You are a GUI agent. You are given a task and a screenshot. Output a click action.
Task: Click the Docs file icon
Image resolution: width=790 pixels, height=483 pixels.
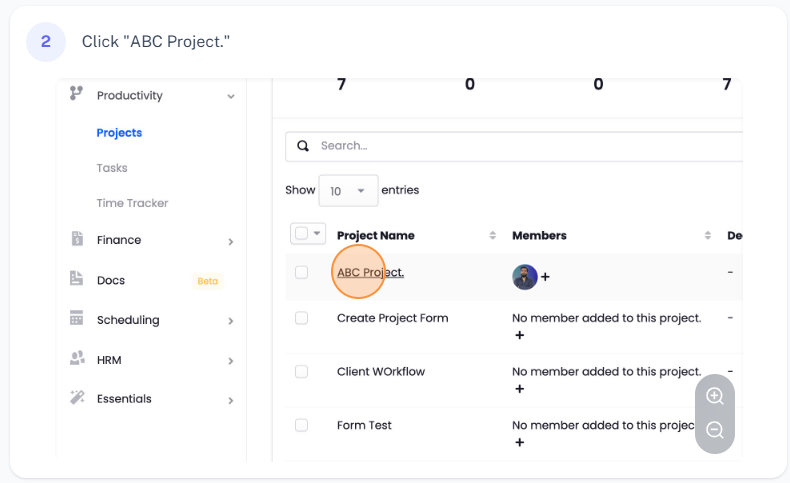pyautogui.click(x=76, y=279)
